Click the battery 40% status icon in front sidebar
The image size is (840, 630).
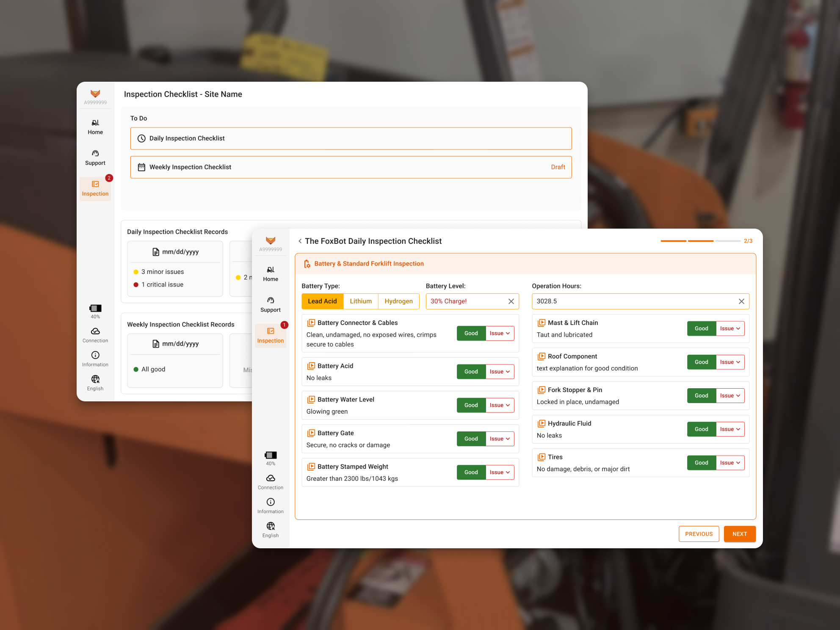click(x=271, y=456)
